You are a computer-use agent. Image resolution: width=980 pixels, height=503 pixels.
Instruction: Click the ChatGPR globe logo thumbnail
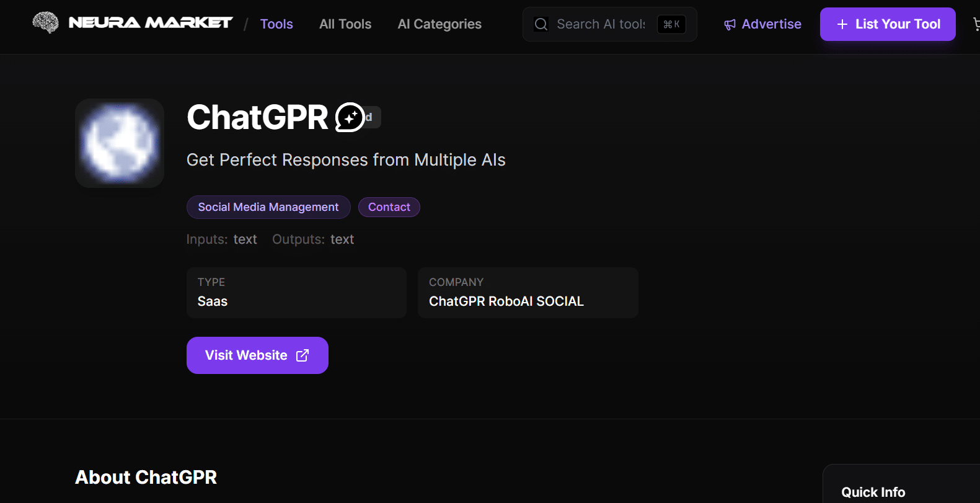120,143
